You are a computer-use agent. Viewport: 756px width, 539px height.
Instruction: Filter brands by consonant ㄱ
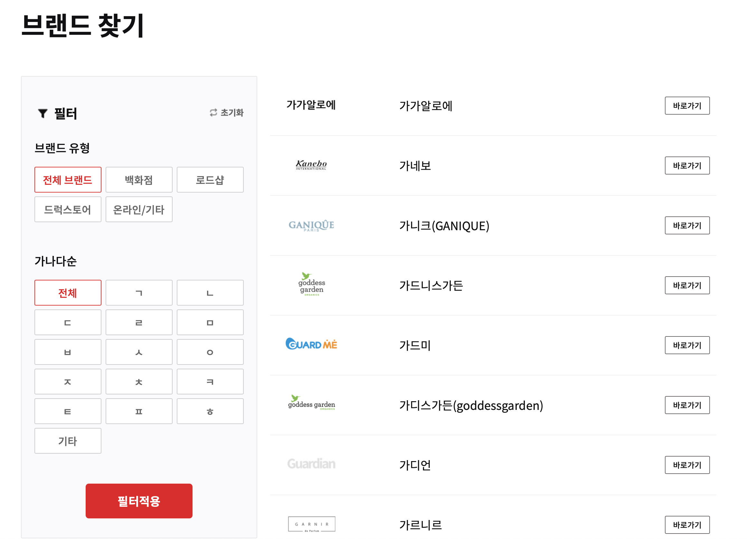139,293
